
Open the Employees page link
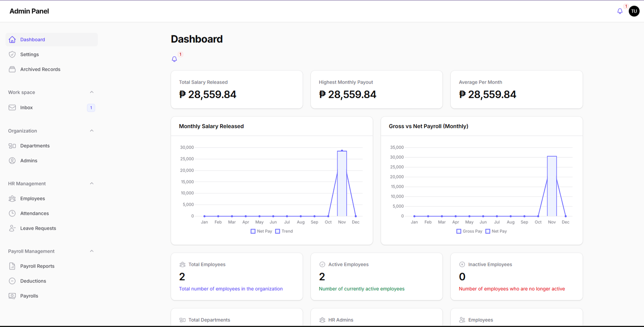(x=33, y=199)
